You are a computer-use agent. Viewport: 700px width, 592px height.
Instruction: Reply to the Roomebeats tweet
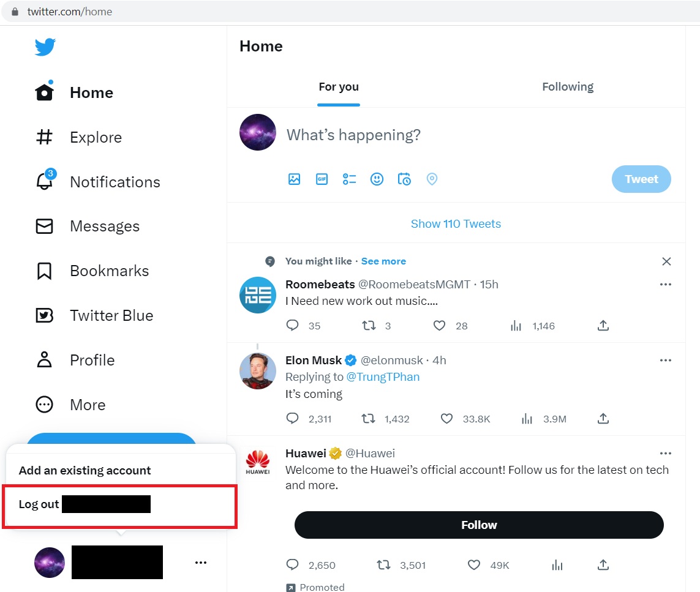tap(292, 325)
